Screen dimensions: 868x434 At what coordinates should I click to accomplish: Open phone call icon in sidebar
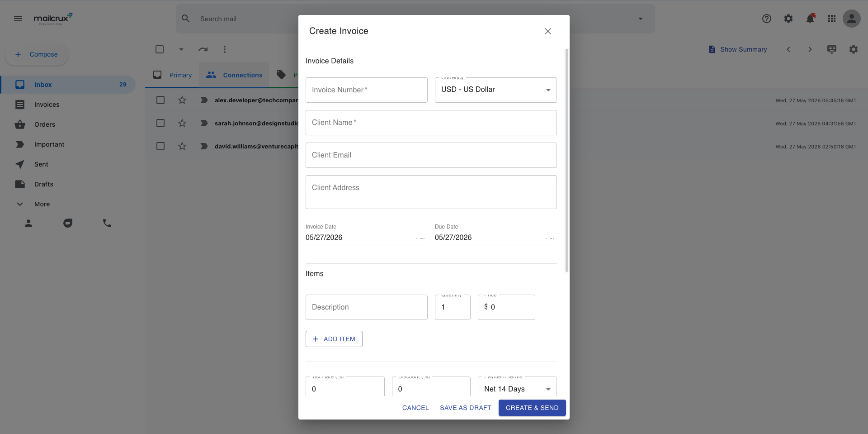coord(107,223)
